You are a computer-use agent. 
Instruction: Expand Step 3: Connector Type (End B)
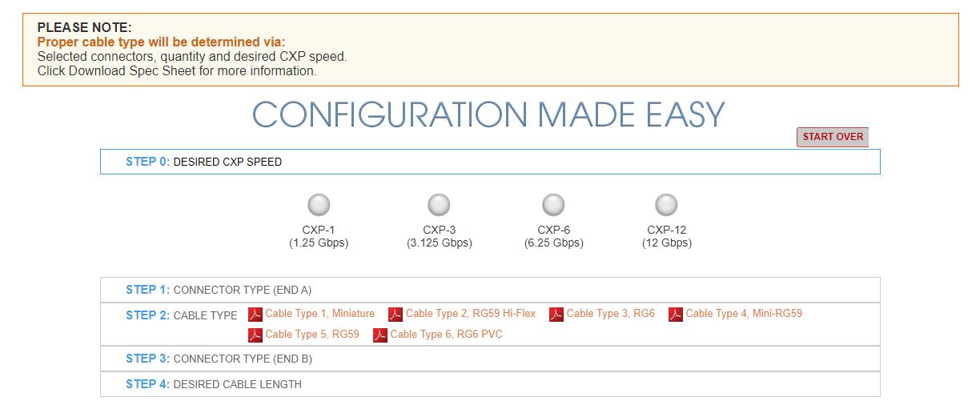tap(490, 359)
